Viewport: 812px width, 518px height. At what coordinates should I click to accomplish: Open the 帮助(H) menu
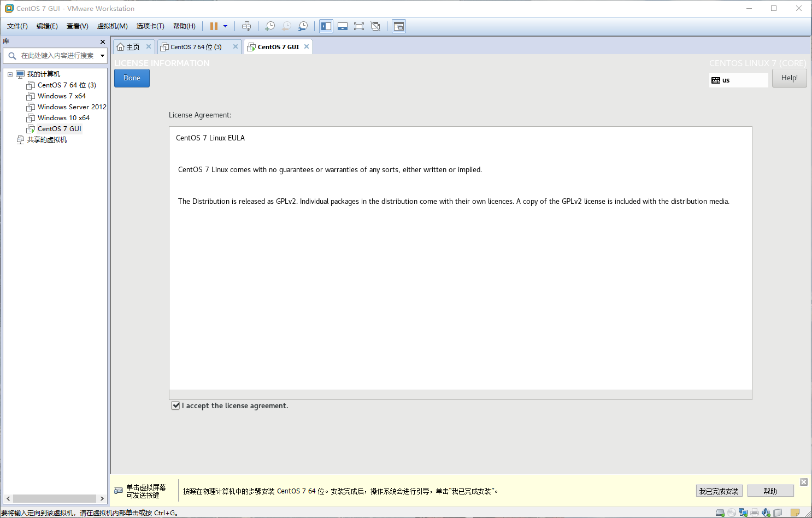(184, 26)
